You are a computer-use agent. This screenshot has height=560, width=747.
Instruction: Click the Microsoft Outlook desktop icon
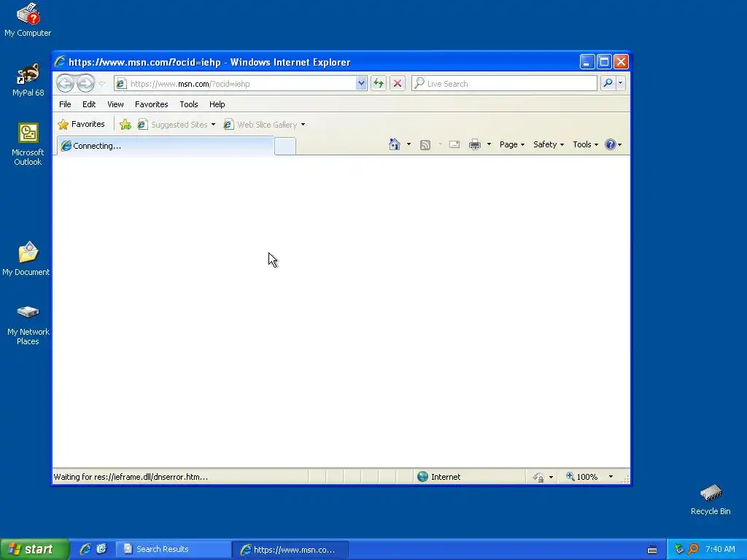point(28,144)
